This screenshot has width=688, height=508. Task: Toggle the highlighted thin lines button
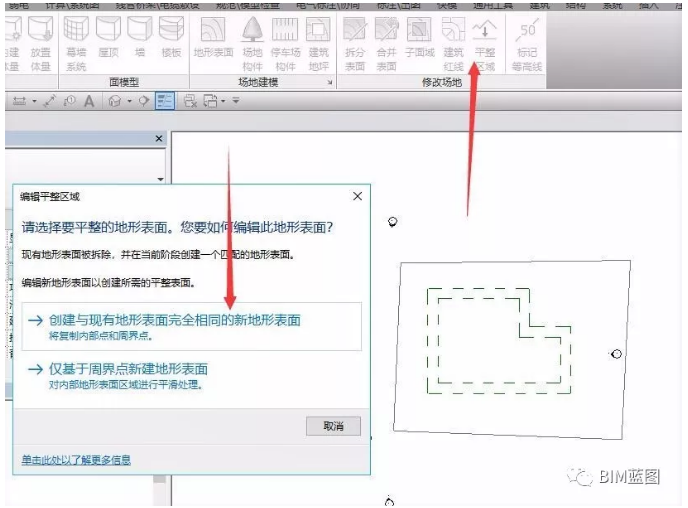165,101
